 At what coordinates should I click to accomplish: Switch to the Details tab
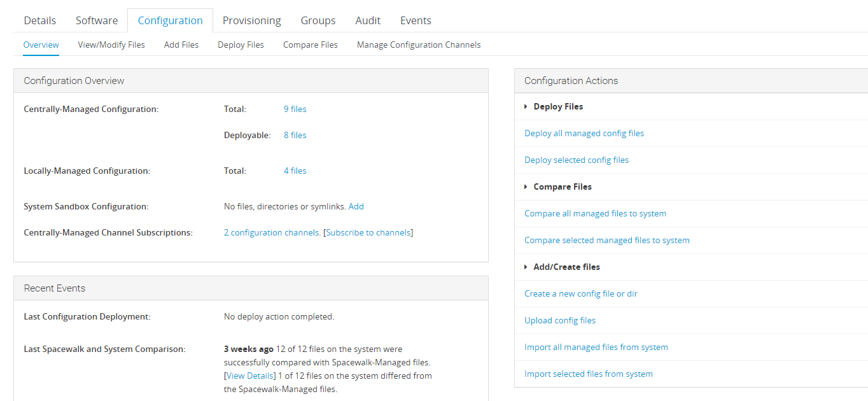(39, 20)
